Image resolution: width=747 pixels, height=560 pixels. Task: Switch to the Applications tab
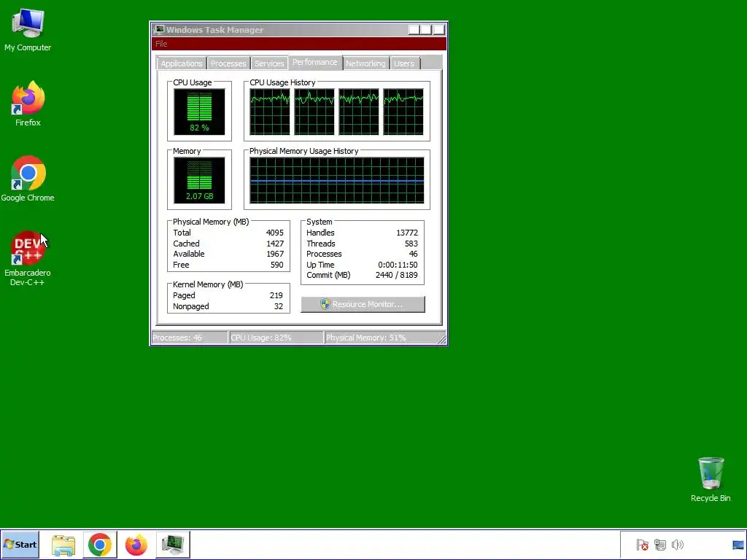tap(181, 63)
